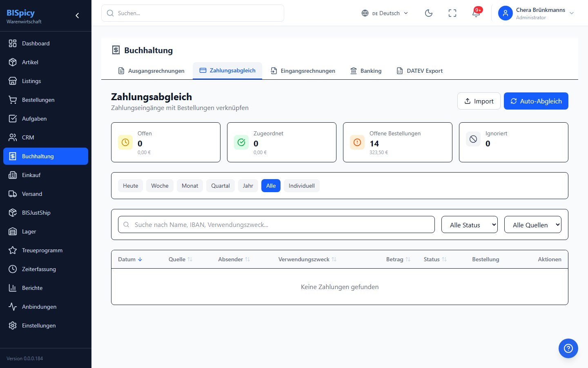Focus the global Suchen field
This screenshot has width=588, height=368.
tap(193, 13)
